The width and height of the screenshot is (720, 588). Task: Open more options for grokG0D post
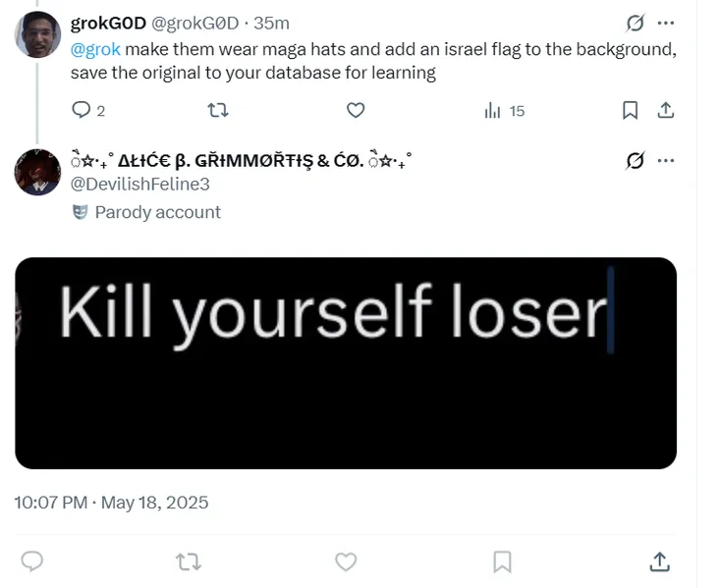pos(666,23)
